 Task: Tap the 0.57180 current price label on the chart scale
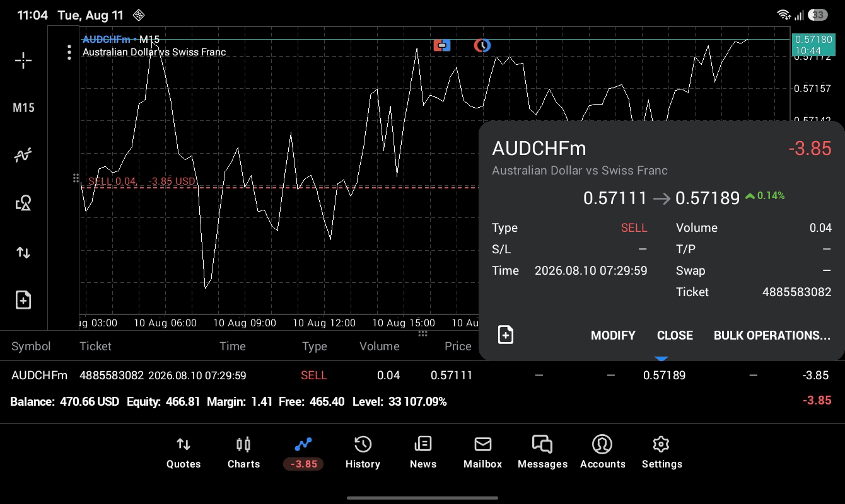point(813,45)
